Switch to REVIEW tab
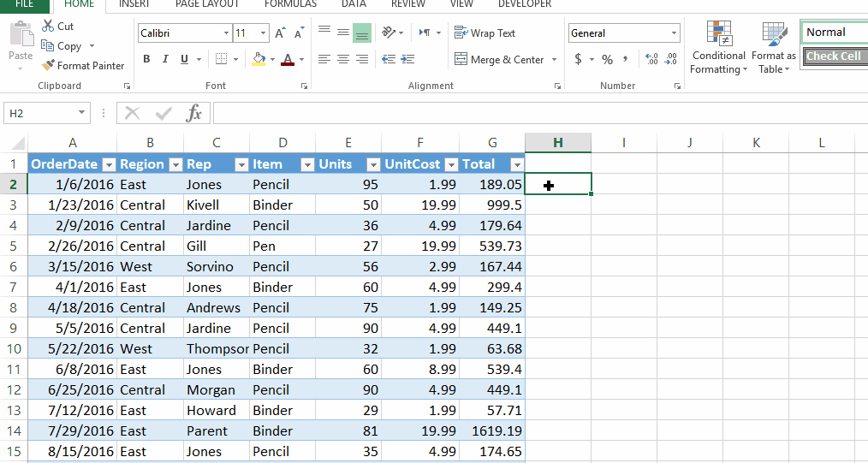 [408, 4]
